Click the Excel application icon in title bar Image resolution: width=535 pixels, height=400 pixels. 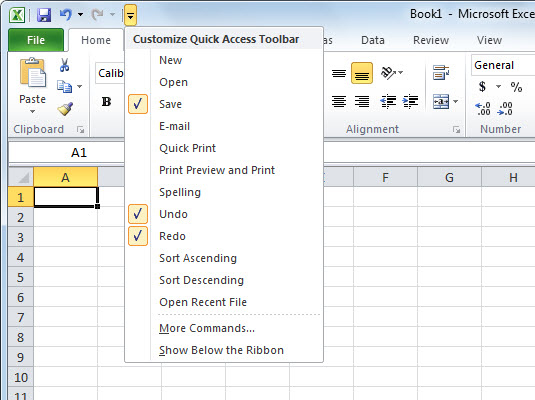tap(17, 15)
